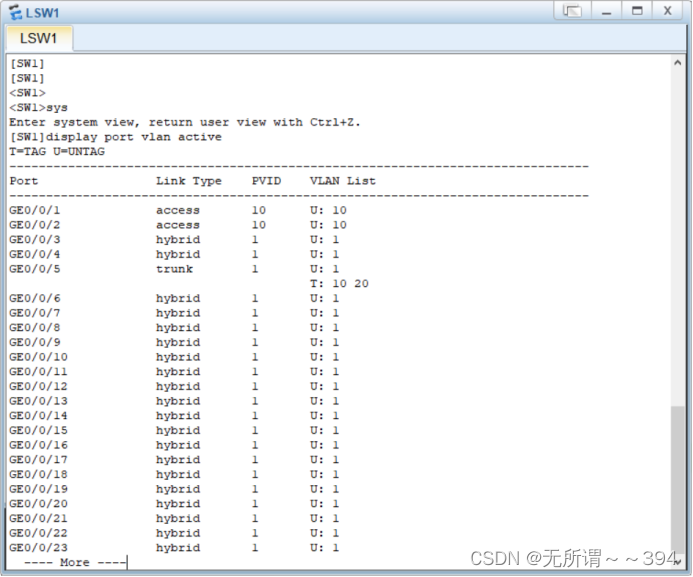Click the 'T=TAG U=UNTAG' legend text
693x577 pixels.
tap(57, 152)
